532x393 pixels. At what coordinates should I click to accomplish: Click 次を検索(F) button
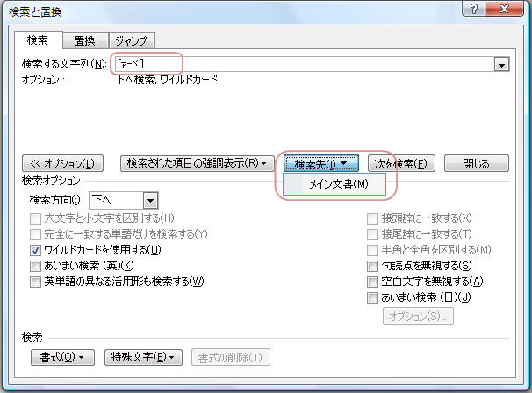(x=401, y=163)
